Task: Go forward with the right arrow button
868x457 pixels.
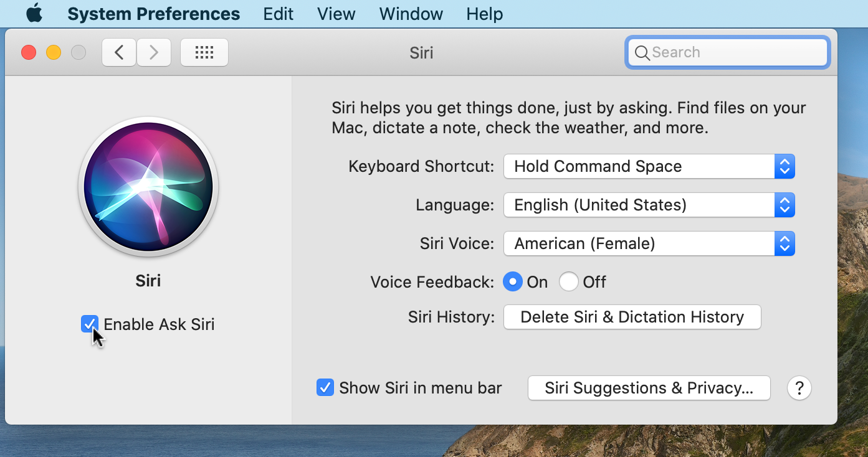Action: tap(153, 53)
